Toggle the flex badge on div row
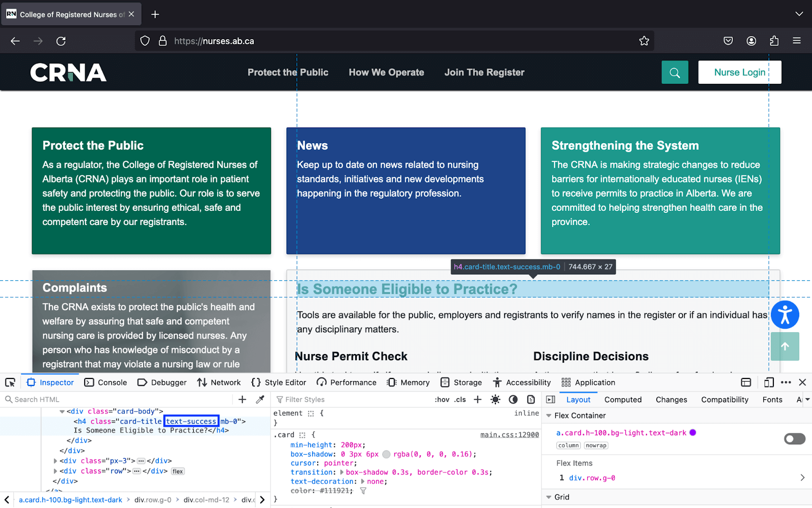812x508 pixels. [x=178, y=471]
